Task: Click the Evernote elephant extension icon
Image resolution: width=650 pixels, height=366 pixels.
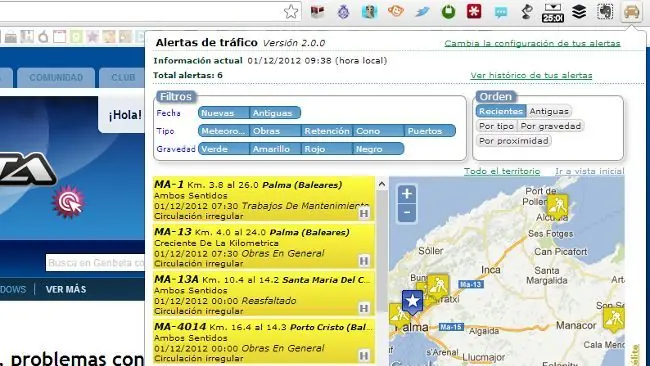Action: [605, 12]
